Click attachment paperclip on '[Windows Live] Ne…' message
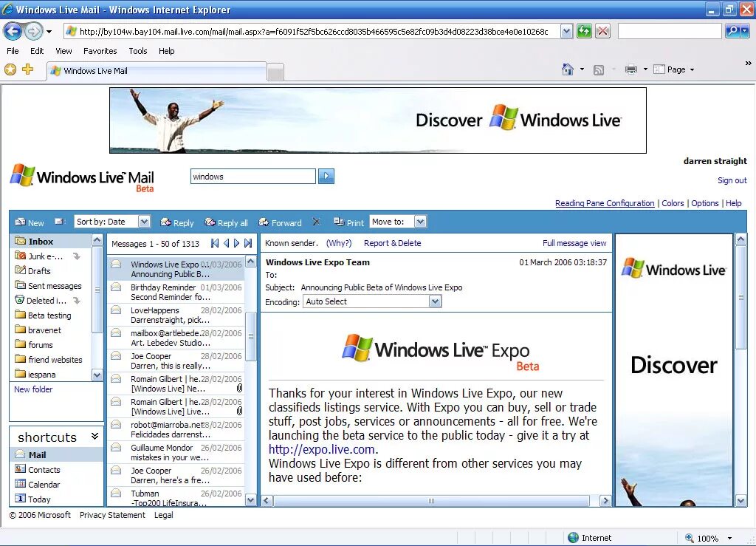756x546 pixels. point(239,388)
